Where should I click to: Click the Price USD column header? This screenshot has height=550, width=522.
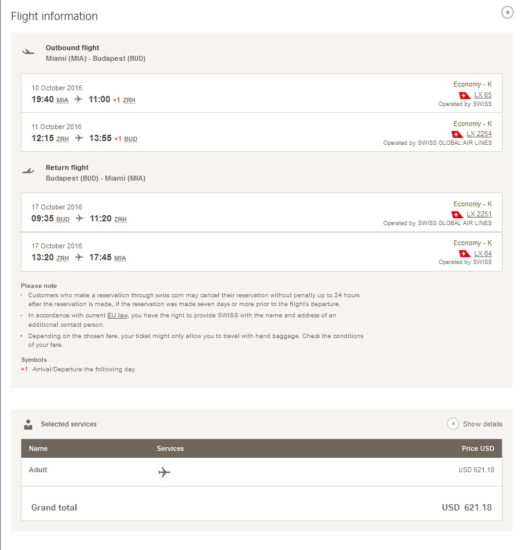point(477,448)
